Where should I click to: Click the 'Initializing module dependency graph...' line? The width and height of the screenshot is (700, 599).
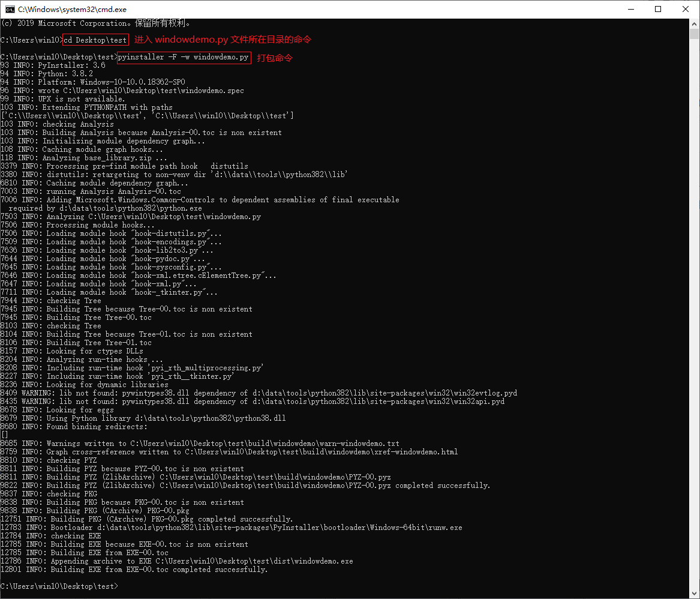(103, 141)
